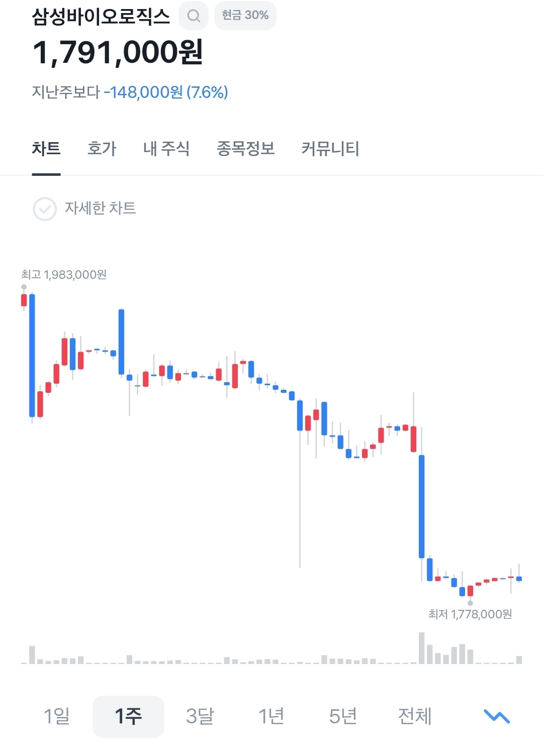543x756 pixels.
Task: Tap the 현금 30% badge
Action: [245, 16]
